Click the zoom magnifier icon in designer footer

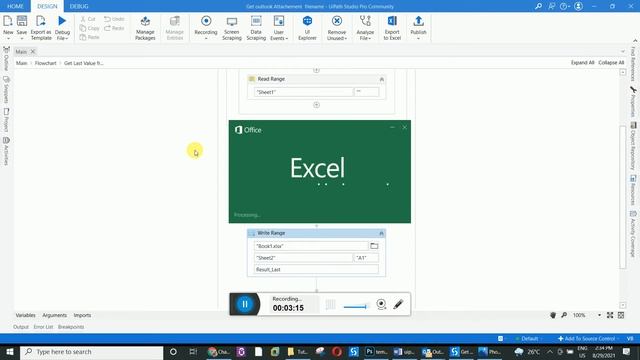(564, 315)
